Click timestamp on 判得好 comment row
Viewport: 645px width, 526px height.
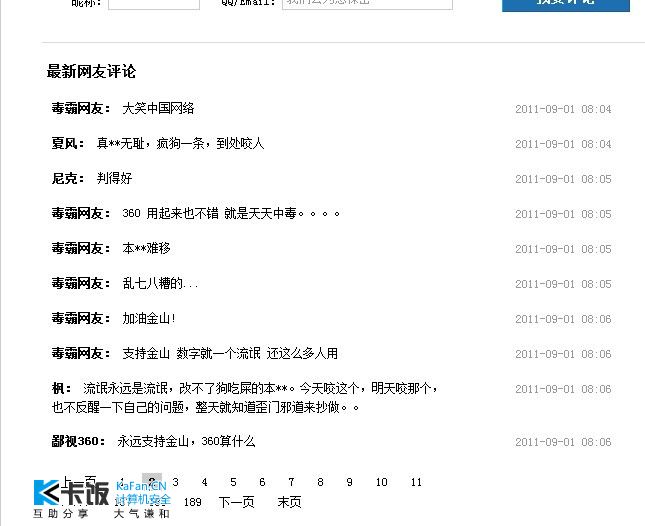(563, 179)
